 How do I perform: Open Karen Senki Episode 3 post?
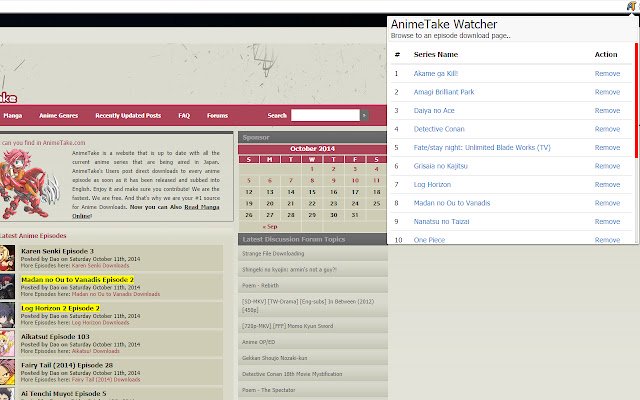[57, 251]
